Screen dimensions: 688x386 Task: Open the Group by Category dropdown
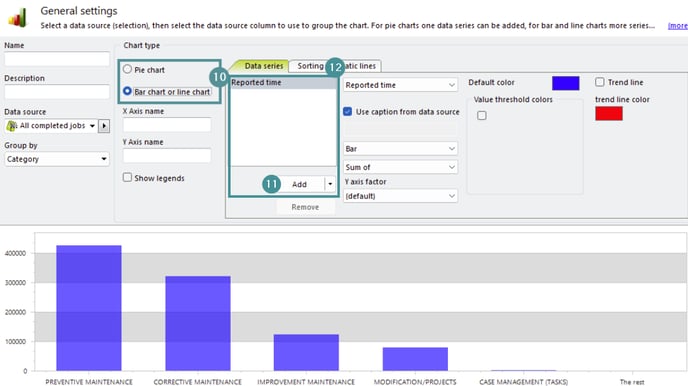57,159
